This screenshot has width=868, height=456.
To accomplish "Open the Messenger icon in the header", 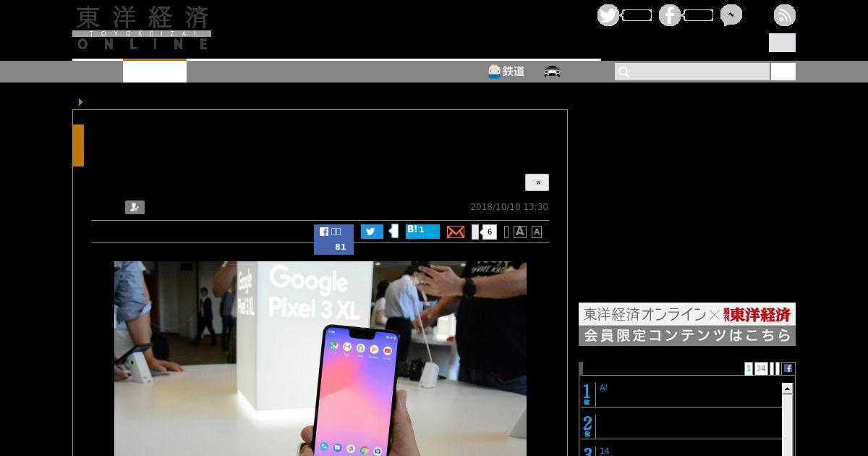I will pos(731,15).
